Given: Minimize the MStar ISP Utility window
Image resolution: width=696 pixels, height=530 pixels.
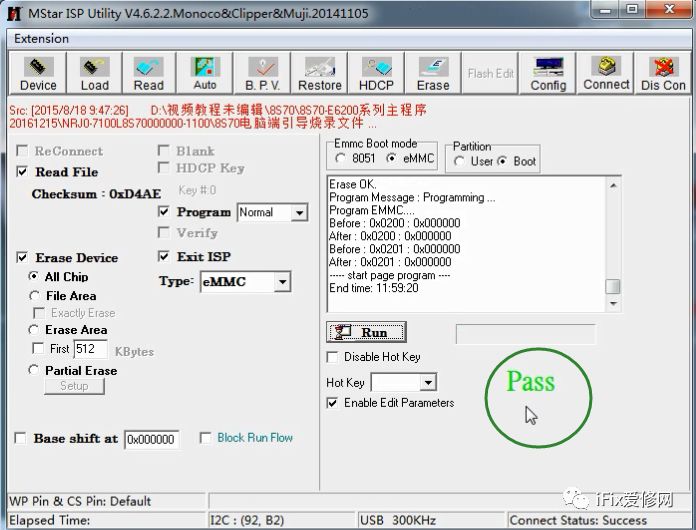Looking at the screenshot, I should click(606, 10).
